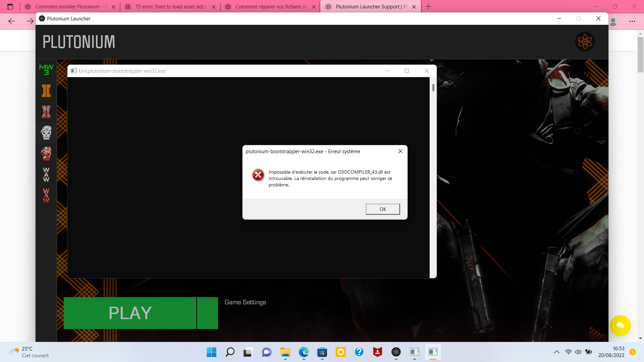Image resolution: width=644 pixels, height=362 pixels.
Task: Click the browser back arrow
Action: [12, 21]
